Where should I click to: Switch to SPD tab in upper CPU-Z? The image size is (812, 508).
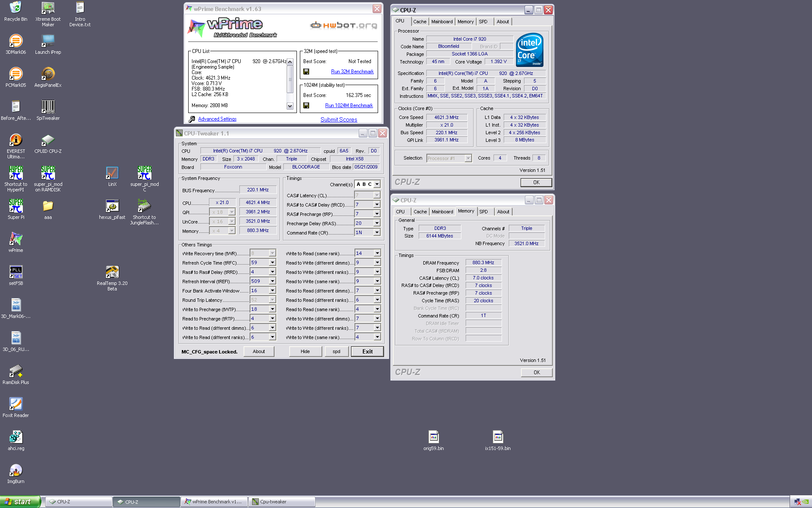pos(483,22)
